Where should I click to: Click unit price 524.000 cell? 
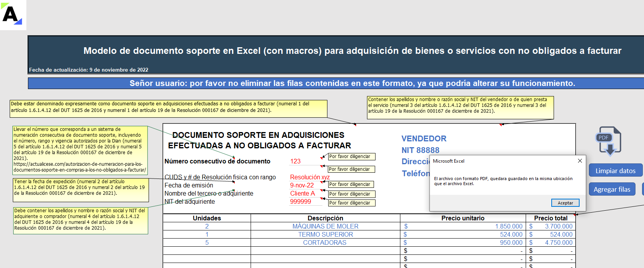click(x=463, y=234)
